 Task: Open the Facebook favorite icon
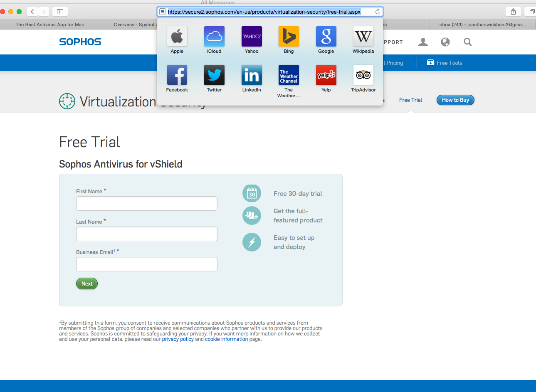[177, 75]
